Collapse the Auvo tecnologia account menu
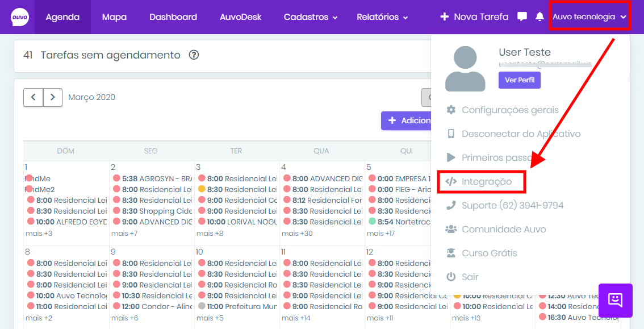The width and height of the screenshot is (644, 329). (x=589, y=17)
